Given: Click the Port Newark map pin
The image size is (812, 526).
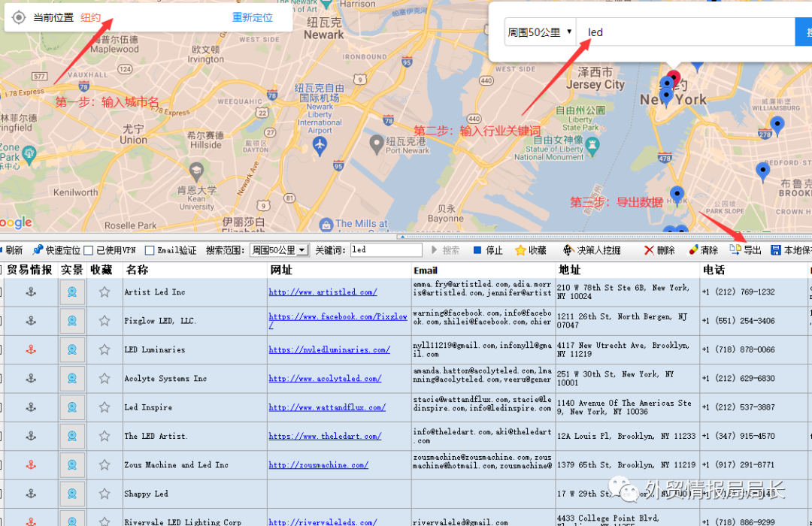Looking at the screenshot, I should pyautogui.click(x=377, y=144).
